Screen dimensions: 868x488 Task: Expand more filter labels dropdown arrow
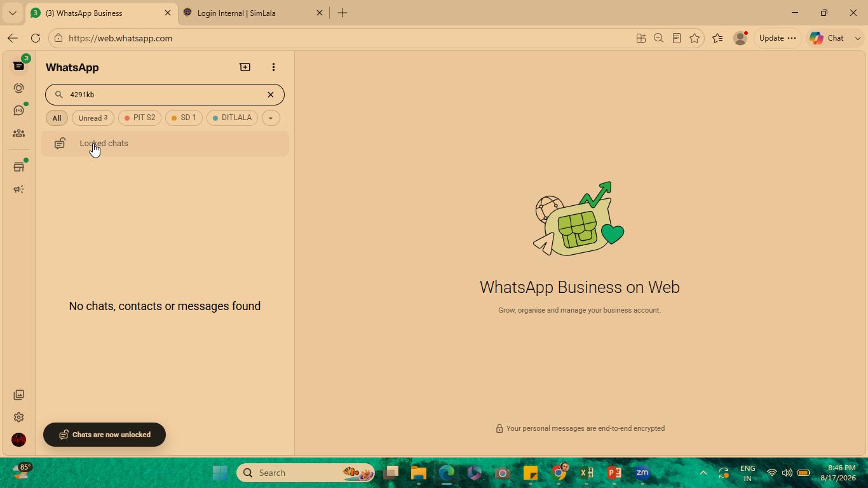271,118
